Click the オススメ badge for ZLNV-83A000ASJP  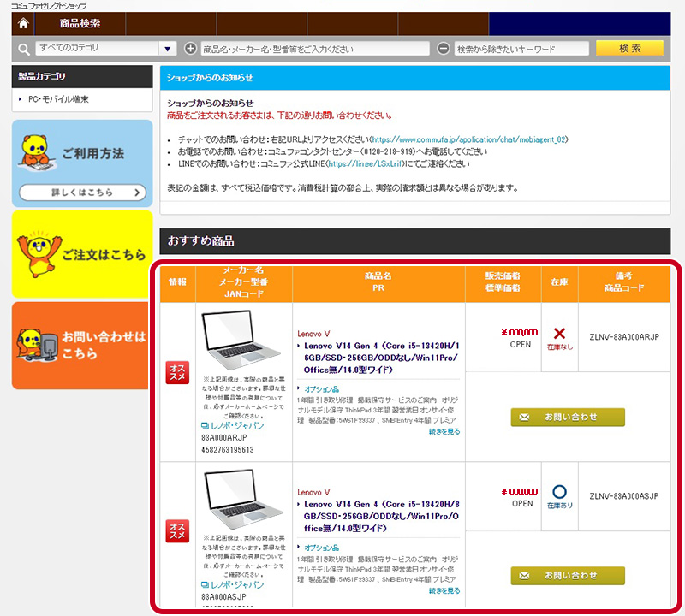(x=177, y=530)
